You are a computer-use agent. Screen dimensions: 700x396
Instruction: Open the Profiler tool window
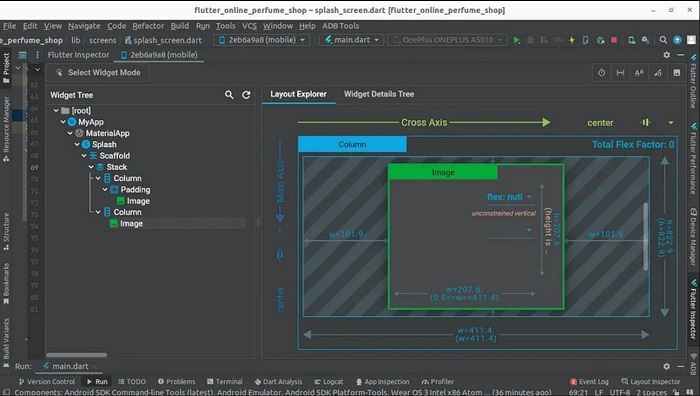[x=438, y=382]
